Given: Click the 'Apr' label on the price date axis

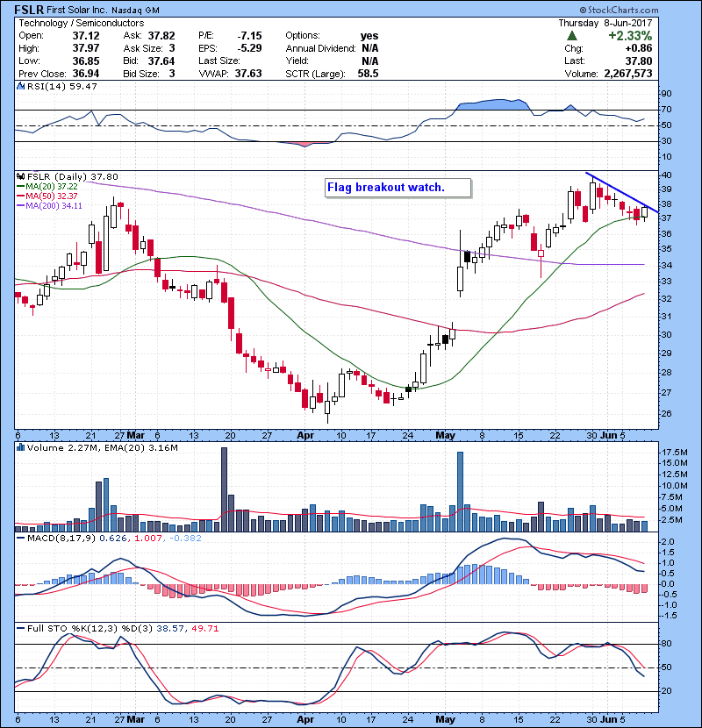Looking at the screenshot, I should pos(305,434).
